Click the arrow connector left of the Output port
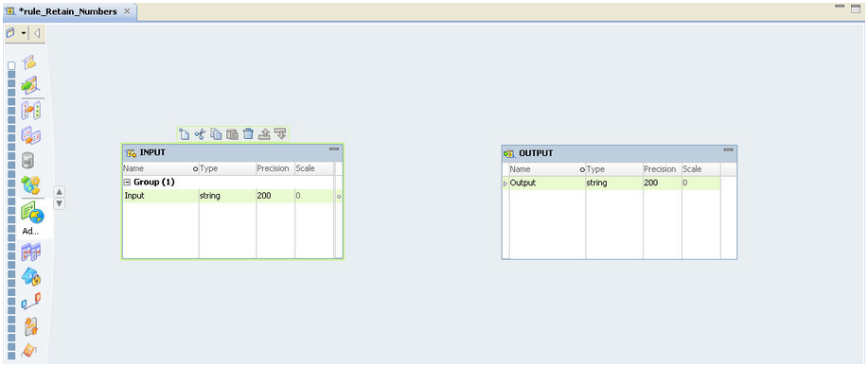The image size is (868, 367). [505, 183]
